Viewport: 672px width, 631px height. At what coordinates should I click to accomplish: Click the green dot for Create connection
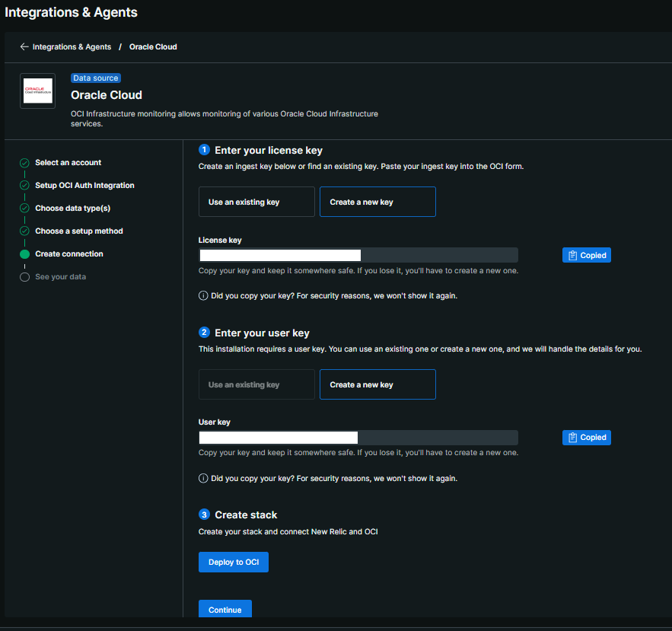click(x=24, y=254)
